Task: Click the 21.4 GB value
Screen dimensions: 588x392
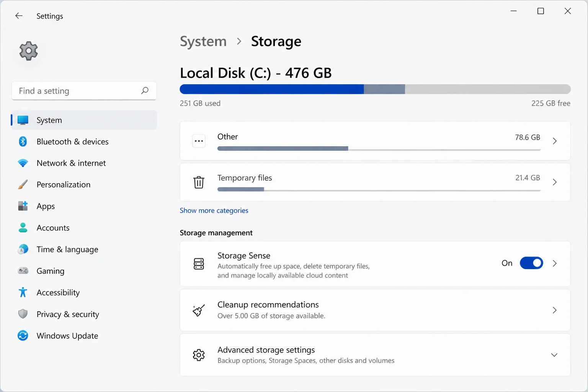Action: 528,178
